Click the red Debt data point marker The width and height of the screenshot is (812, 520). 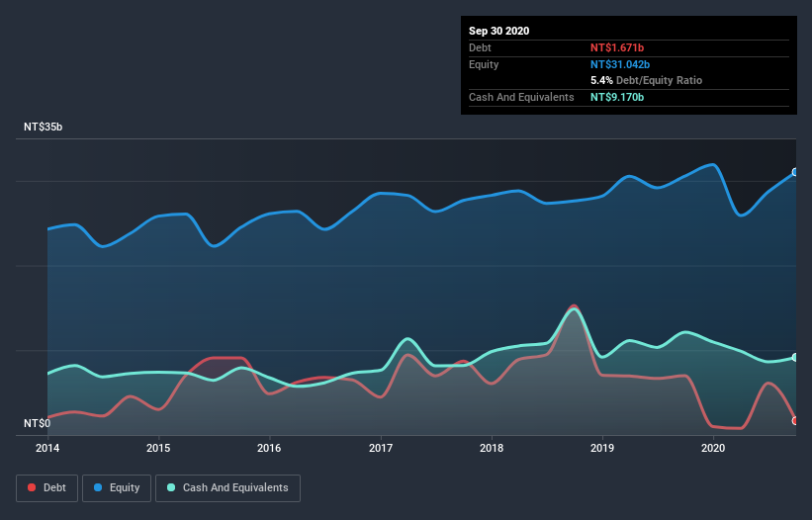click(x=795, y=421)
